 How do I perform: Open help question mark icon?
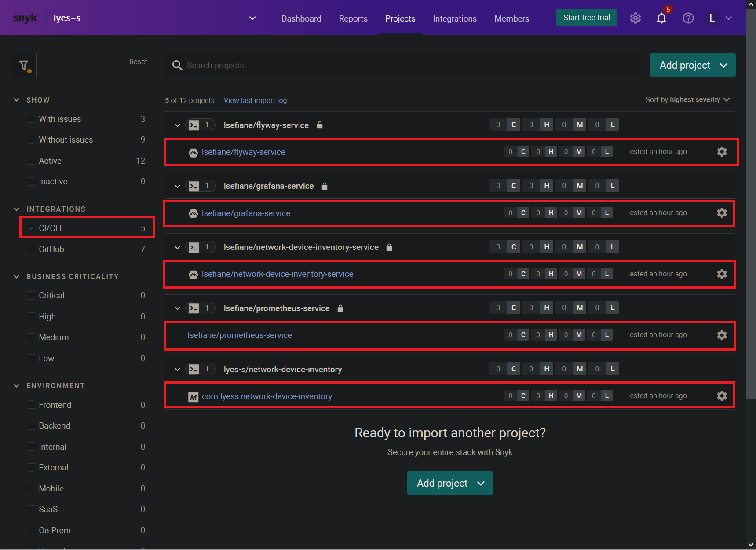point(688,18)
